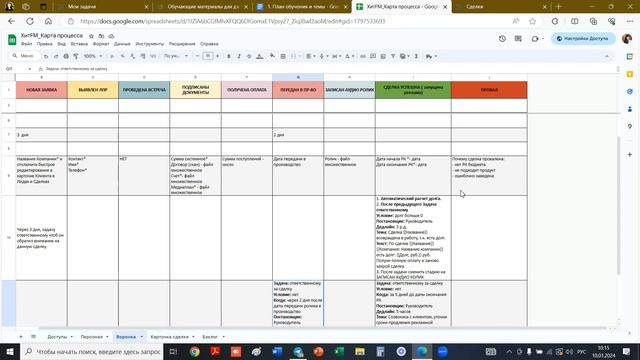
Task: Open Google Tasks side panel
Action: (630, 91)
